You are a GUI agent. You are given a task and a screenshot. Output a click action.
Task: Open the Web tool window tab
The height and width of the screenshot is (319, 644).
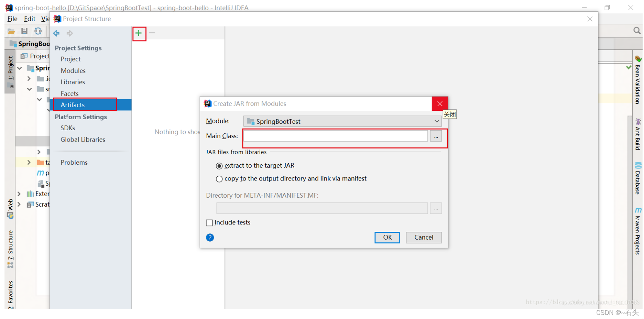pyautogui.click(x=10, y=209)
